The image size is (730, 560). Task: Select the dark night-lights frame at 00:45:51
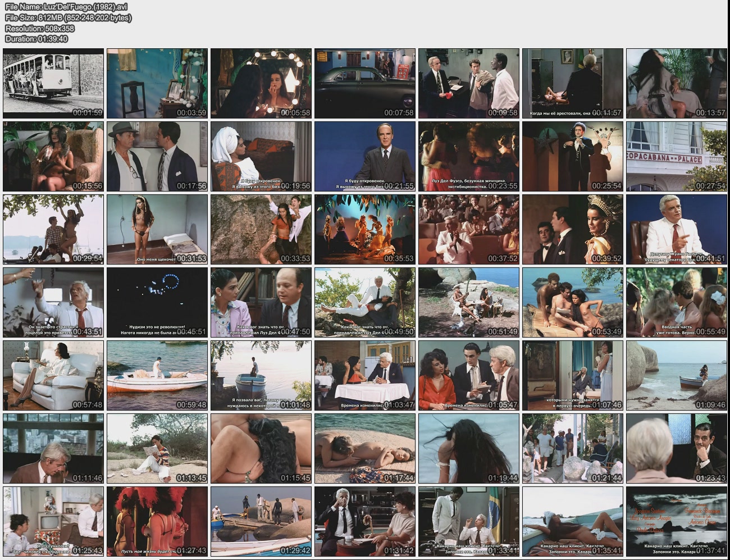[157, 302]
